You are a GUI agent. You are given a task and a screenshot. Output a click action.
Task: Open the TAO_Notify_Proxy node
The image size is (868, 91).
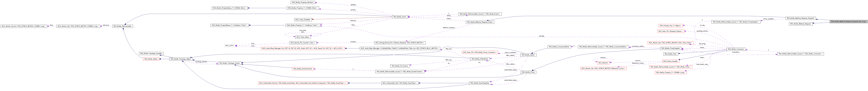tap(528, 72)
